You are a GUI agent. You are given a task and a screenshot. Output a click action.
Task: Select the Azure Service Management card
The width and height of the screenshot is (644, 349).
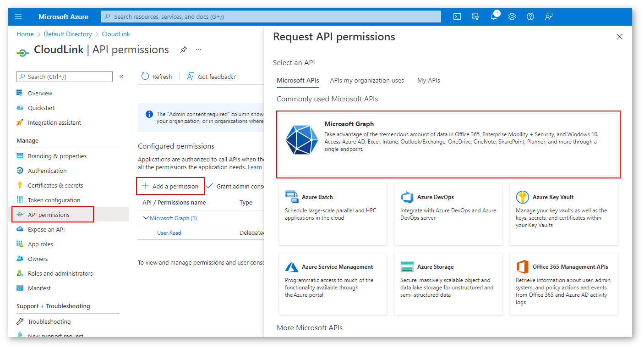[x=333, y=284]
